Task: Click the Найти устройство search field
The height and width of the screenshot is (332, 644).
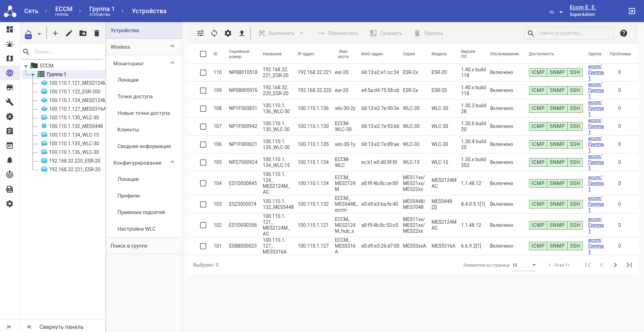Action: coord(569,33)
